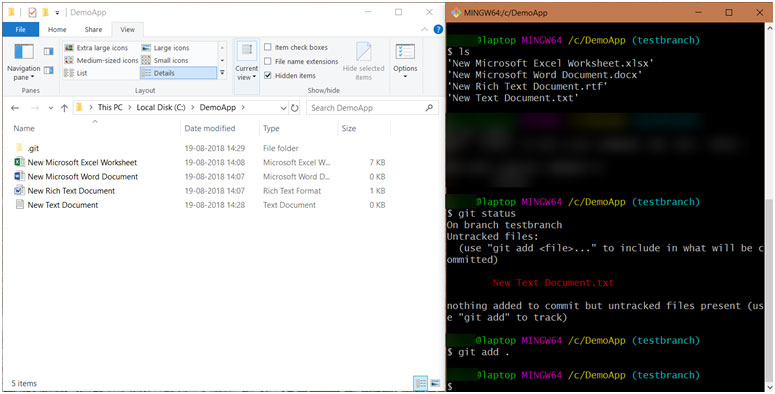This screenshot has width=775, height=394.
Task: Choose Small icons layout
Action: [165, 60]
